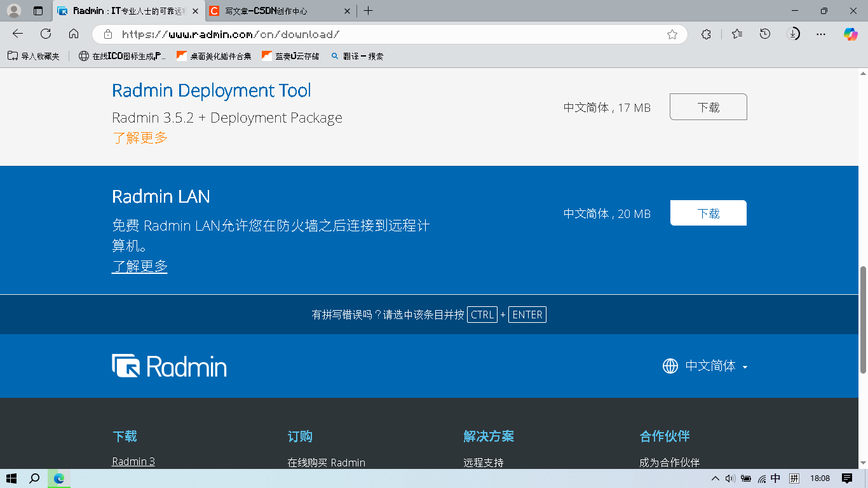Refresh the Radmin download page
The width and height of the screenshot is (868, 488).
point(46,34)
